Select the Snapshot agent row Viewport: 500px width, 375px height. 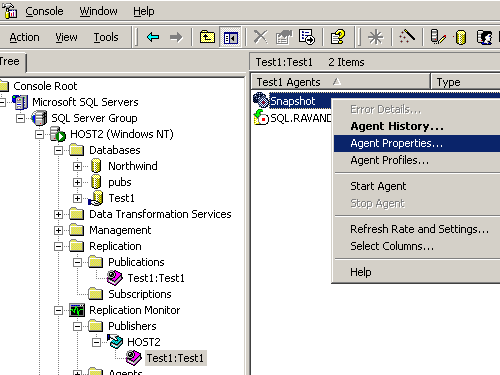click(x=292, y=101)
